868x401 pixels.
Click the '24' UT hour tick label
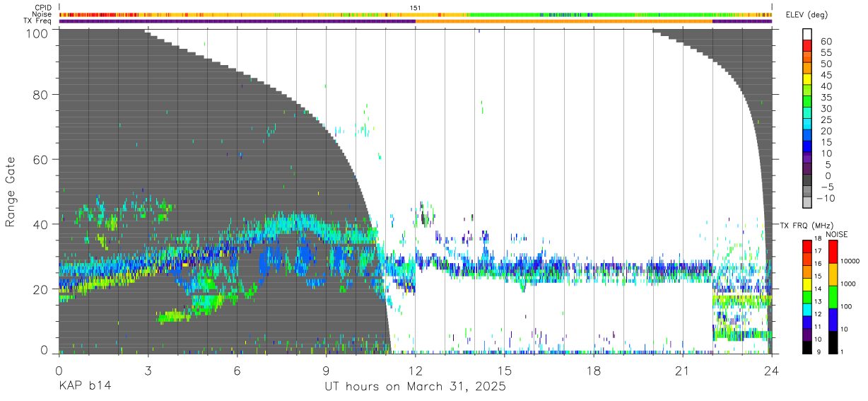click(772, 370)
